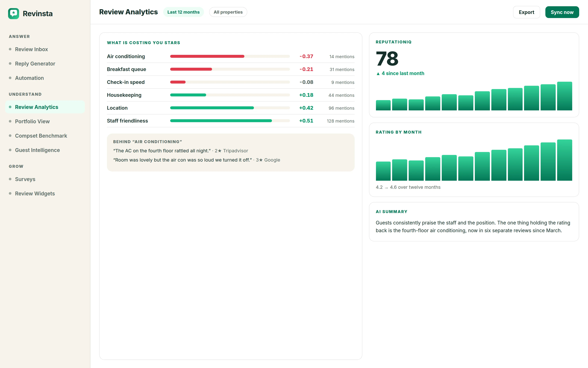Open Compset Benchmark
This screenshot has height=368, width=588.
[x=45, y=136]
